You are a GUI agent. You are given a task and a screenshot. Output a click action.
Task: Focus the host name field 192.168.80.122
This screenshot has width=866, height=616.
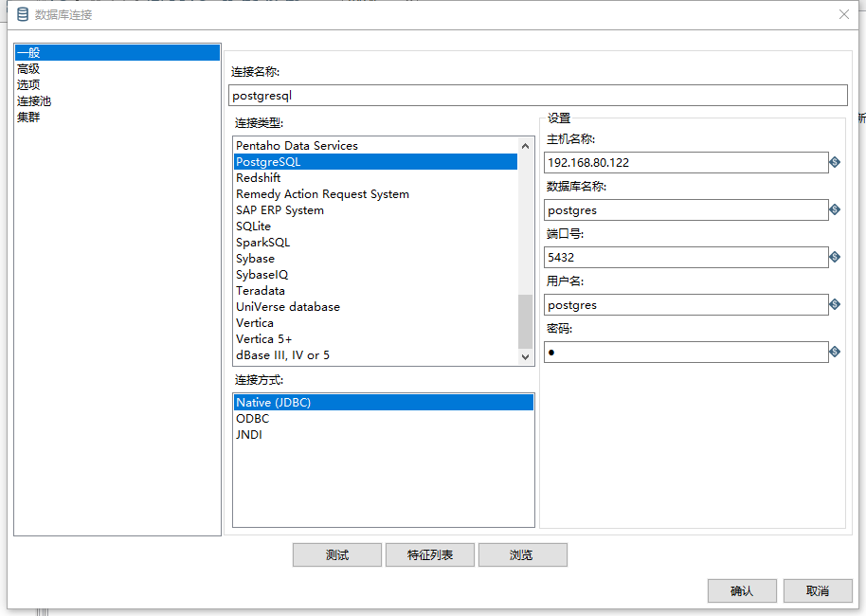coord(686,162)
